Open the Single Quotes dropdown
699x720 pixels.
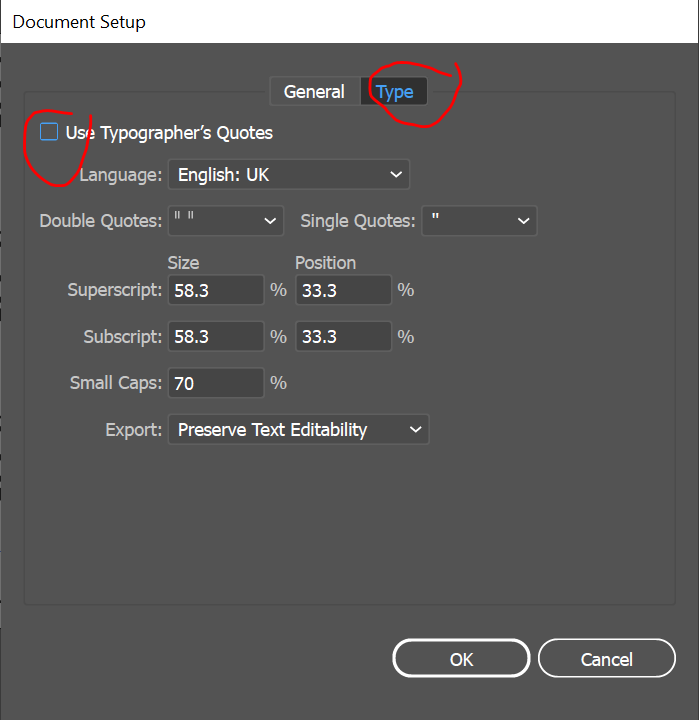[x=479, y=221]
